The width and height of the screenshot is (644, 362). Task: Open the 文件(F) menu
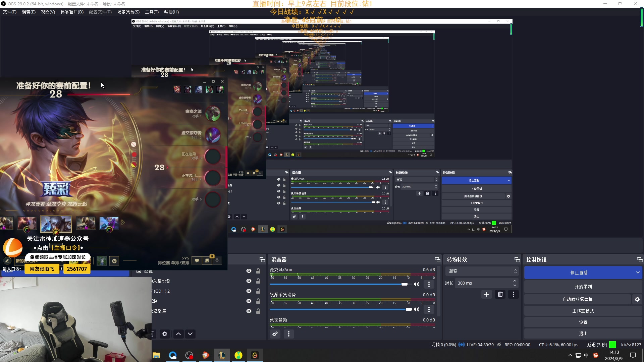point(9,12)
